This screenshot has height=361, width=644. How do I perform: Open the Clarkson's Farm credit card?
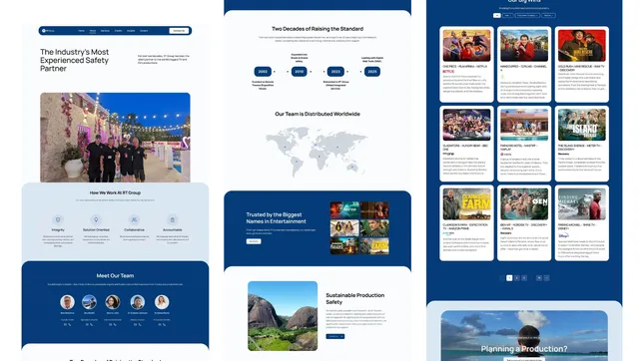(x=466, y=222)
